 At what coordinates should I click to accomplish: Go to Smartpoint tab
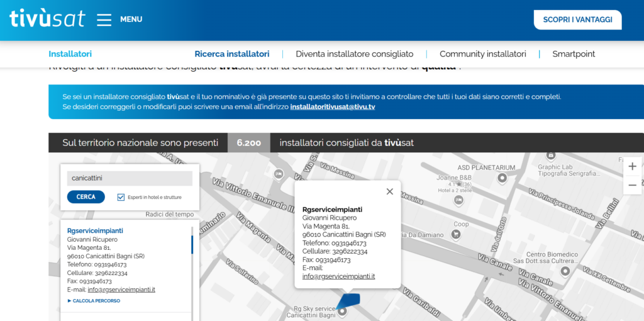(574, 54)
